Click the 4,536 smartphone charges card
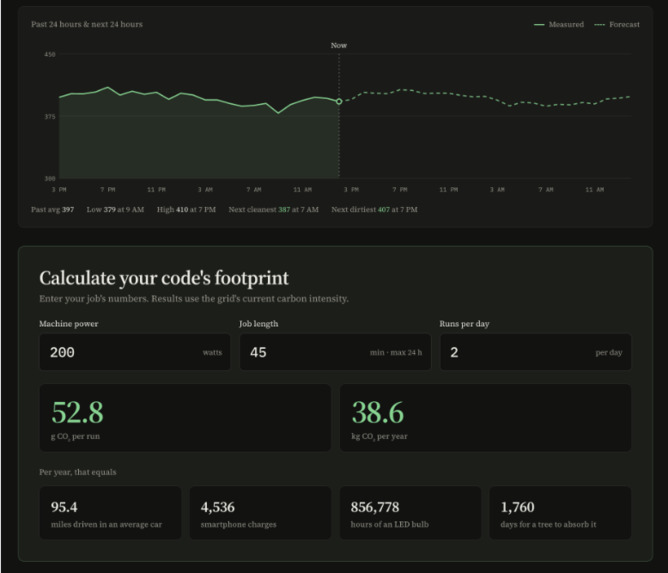 point(260,513)
